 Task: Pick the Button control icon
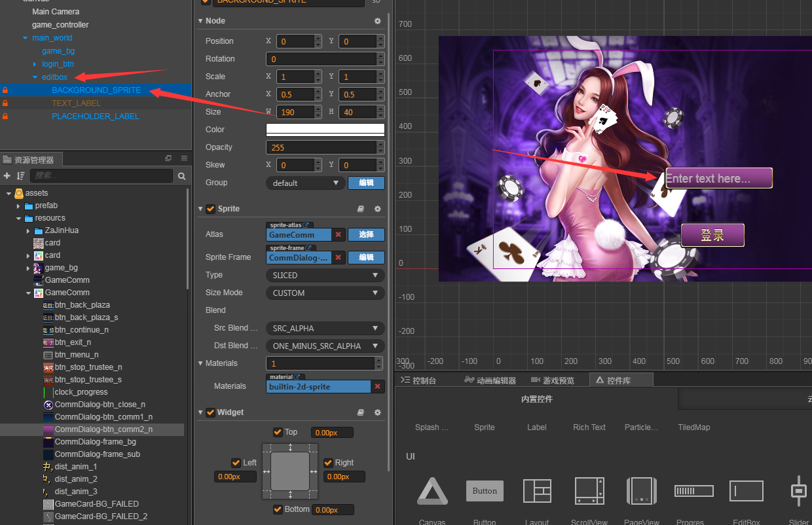click(485, 491)
